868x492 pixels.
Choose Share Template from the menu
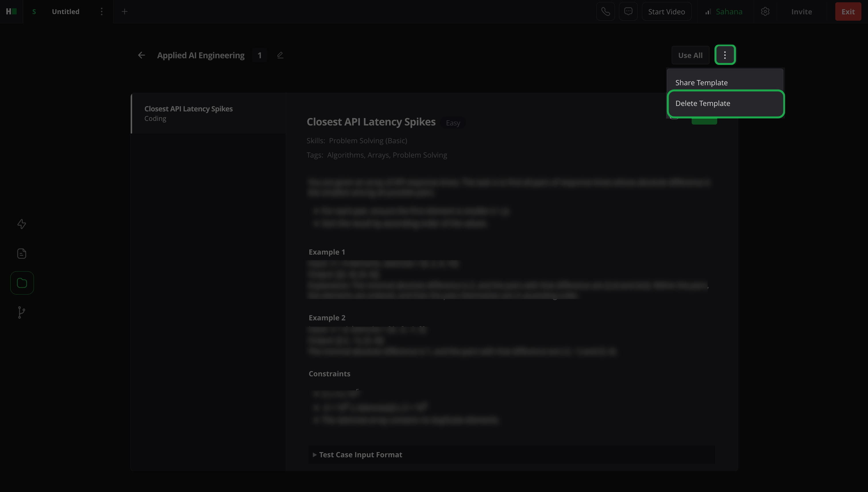(x=701, y=82)
